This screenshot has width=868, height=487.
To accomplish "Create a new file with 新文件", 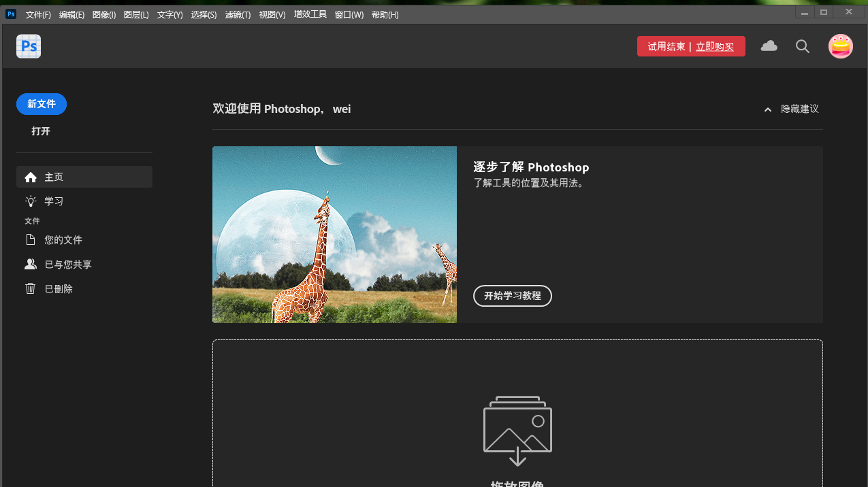I will [x=42, y=104].
